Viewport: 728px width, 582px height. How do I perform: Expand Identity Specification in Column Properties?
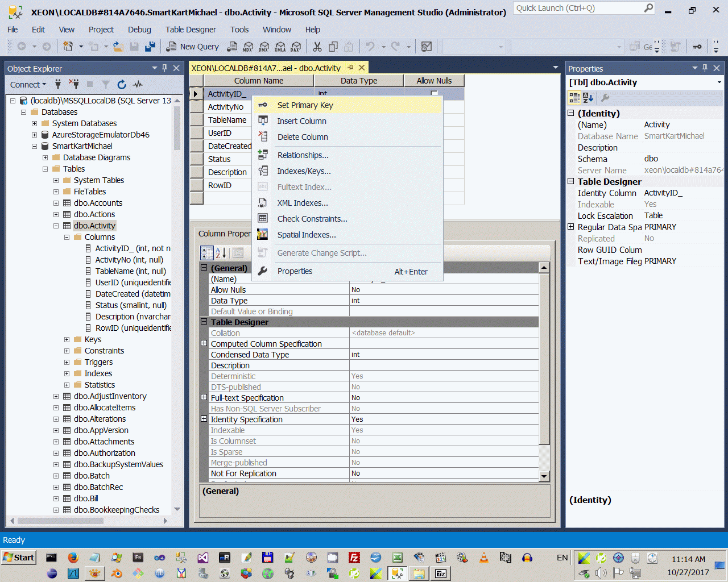coord(204,419)
